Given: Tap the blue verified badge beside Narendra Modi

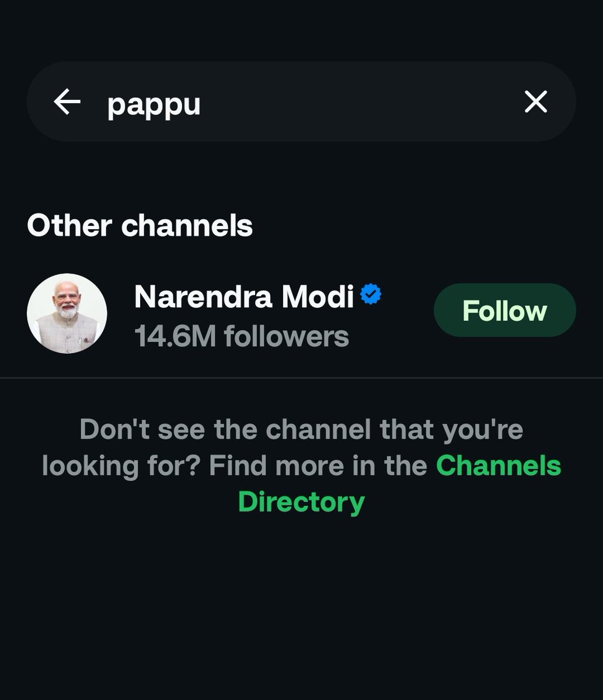Looking at the screenshot, I should 371,295.
